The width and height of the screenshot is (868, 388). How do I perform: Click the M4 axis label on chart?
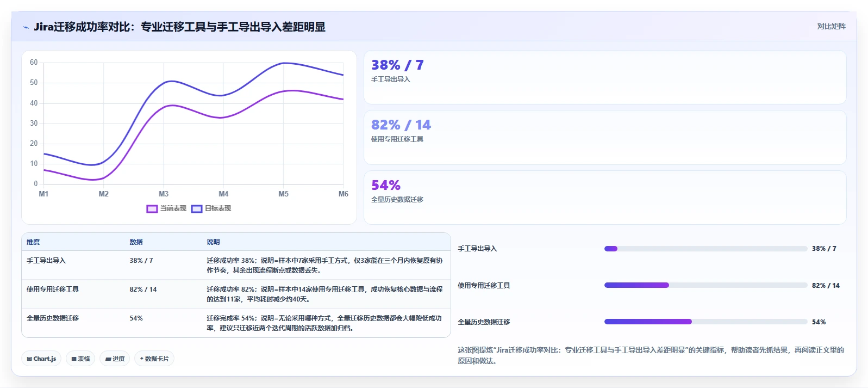[x=223, y=194]
